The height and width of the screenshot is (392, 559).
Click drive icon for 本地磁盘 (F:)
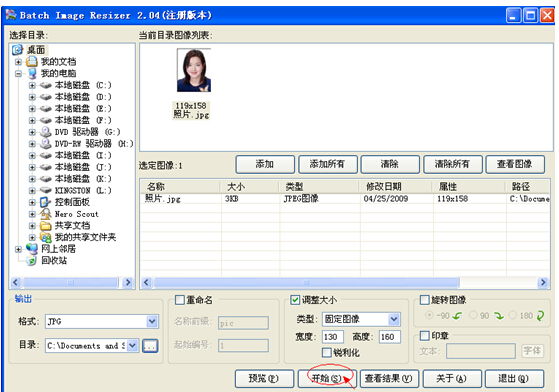[x=46, y=120]
